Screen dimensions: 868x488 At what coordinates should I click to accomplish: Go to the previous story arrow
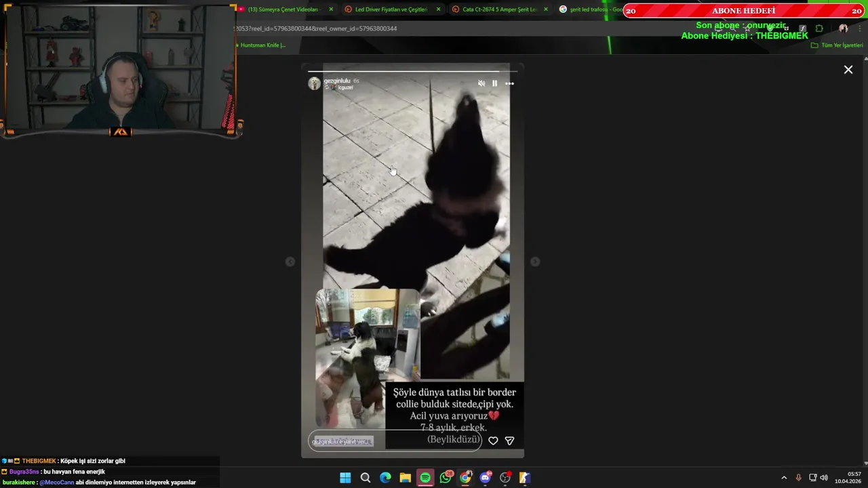point(290,262)
